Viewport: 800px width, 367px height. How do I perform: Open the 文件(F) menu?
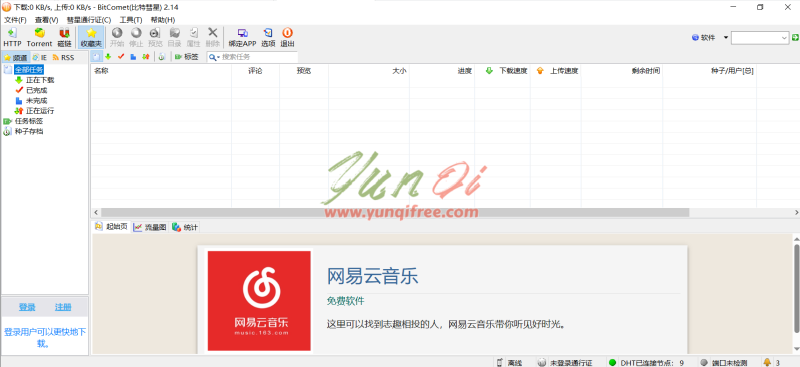(x=15, y=20)
